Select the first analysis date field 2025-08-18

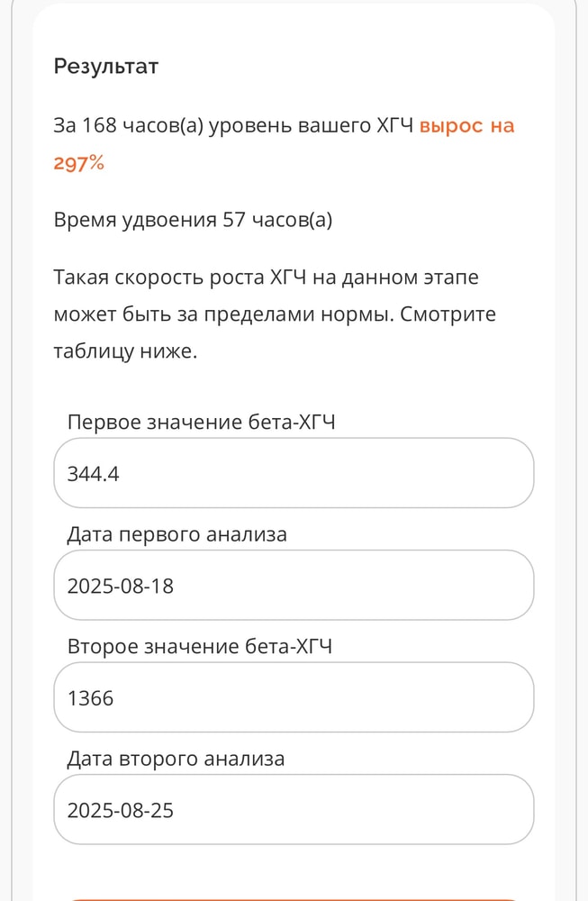pos(294,586)
